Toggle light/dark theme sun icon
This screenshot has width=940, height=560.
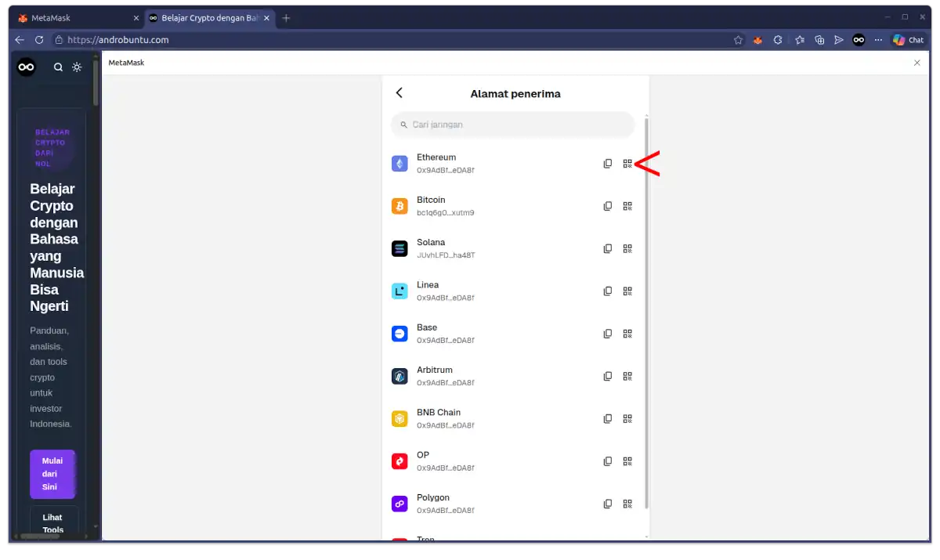point(77,67)
